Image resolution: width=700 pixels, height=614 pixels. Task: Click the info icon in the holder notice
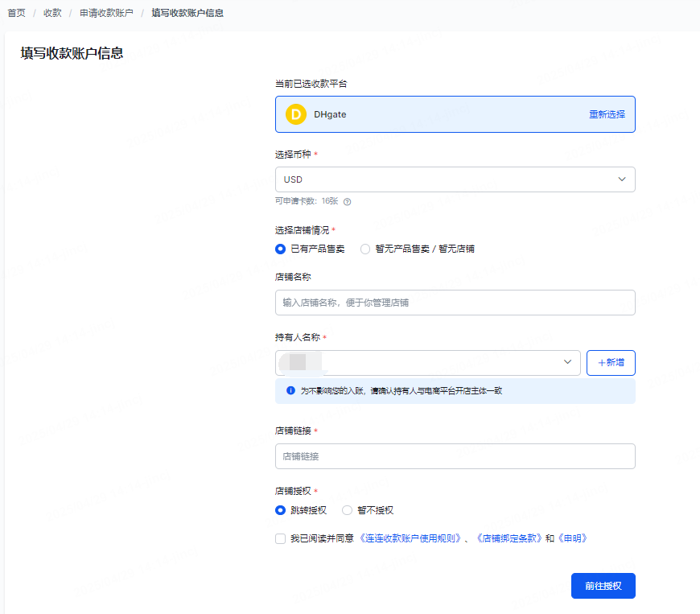(x=290, y=391)
